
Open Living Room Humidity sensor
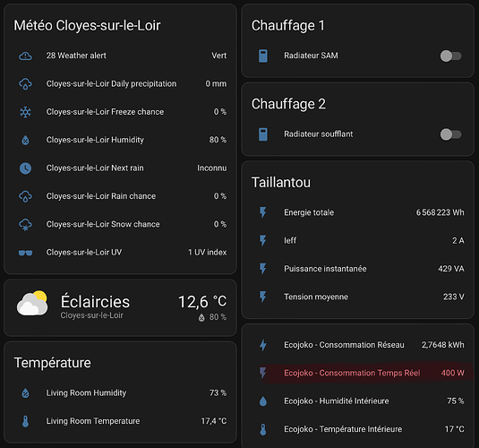click(x=121, y=393)
